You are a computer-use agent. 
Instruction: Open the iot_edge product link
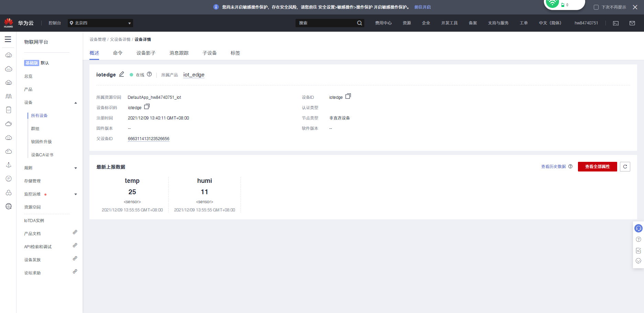click(x=194, y=75)
